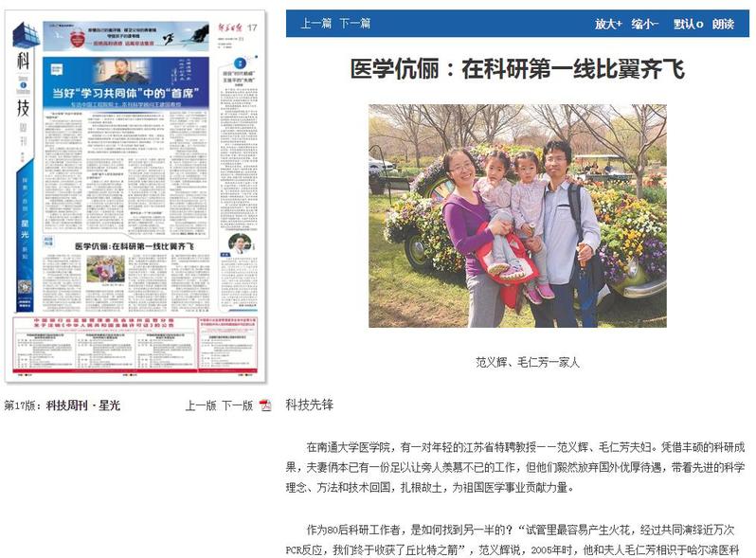
Task: Shrink text with 缩小-
Action: click(x=645, y=24)
